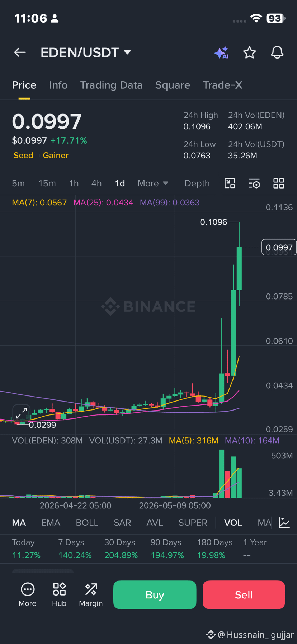
Task: Tap the MA(7): 0.0567 legend value
Action: coord(39,203)
